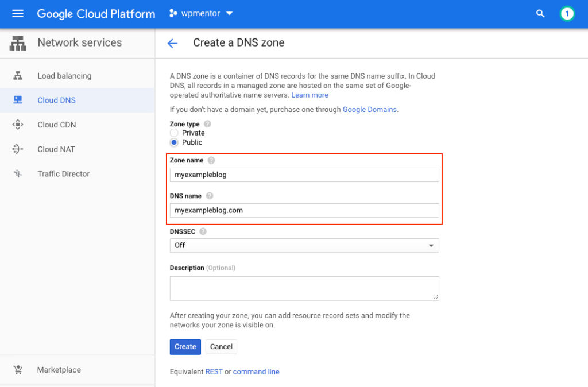This screenshot has width=588, height=387.
Task: Select the Public zone type option
Action: coord(173,142)
